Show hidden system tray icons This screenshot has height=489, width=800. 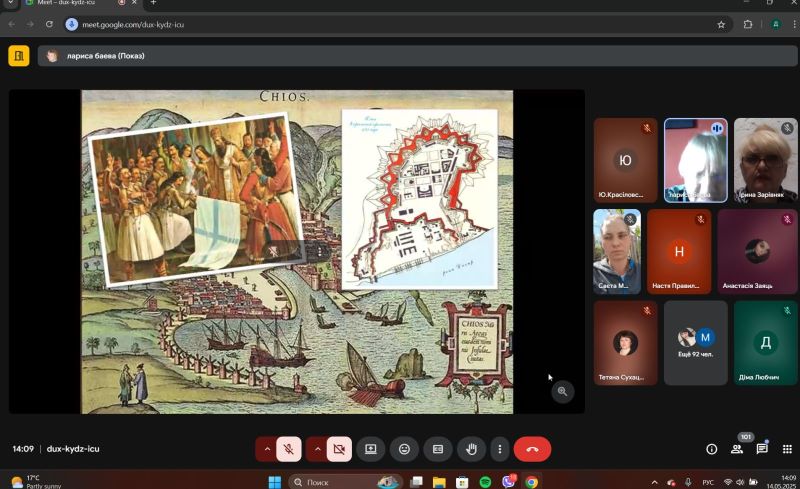pos(655,482)
